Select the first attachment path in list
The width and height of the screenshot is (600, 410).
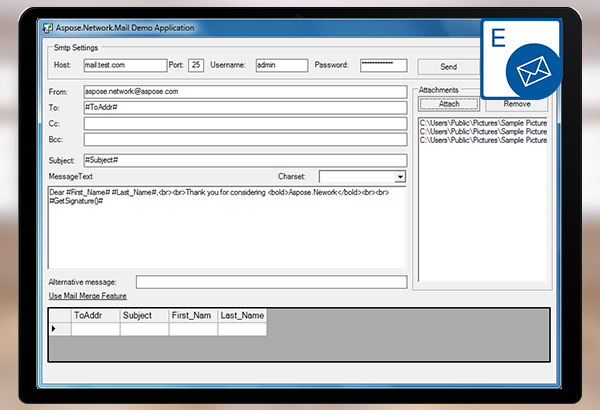coord(483,123)
